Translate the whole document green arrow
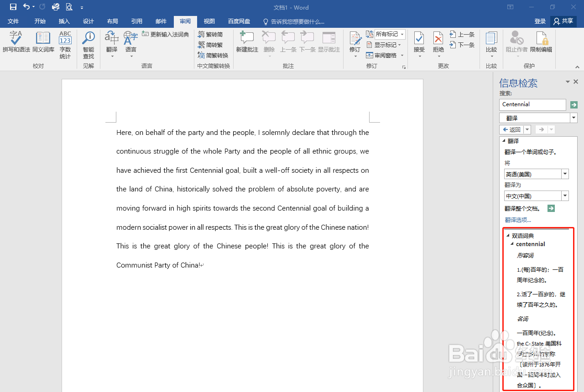 click(x=551, y=208)
